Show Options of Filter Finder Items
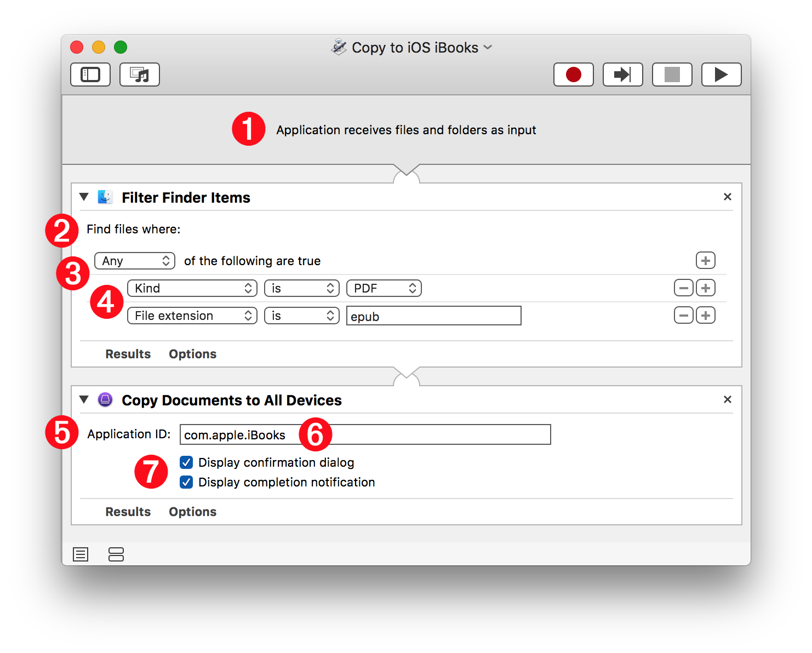The image size is (812, 653). tap(193, 354)
